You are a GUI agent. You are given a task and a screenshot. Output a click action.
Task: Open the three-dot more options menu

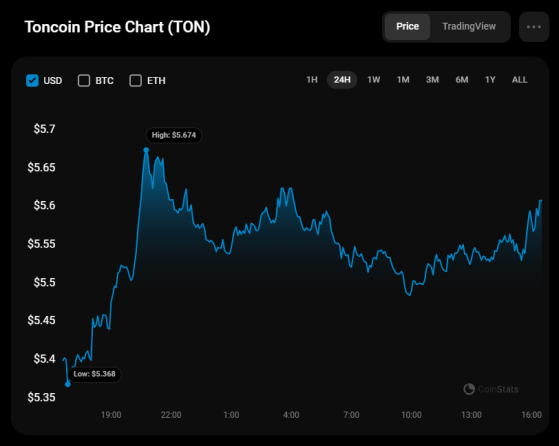point(534,27)
